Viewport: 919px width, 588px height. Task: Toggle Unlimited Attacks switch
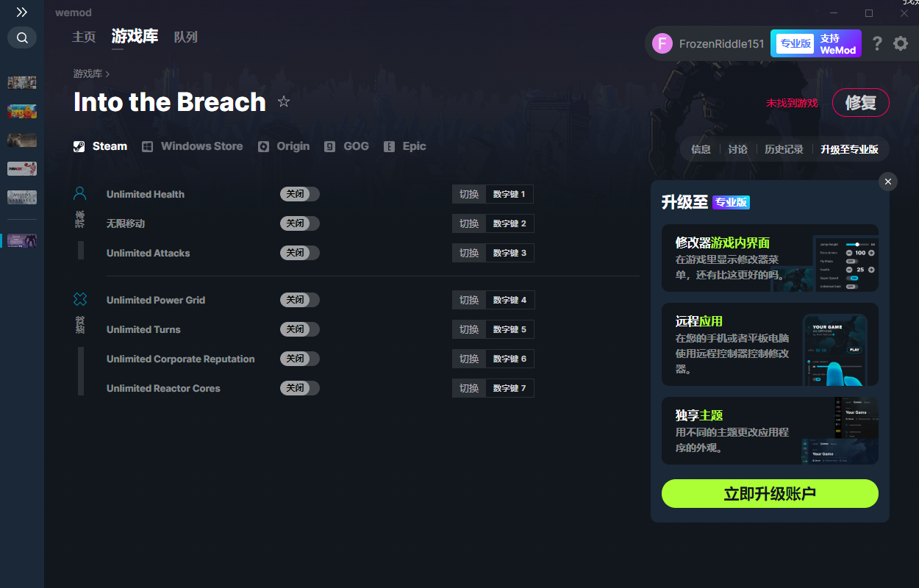tap(300, 253)
